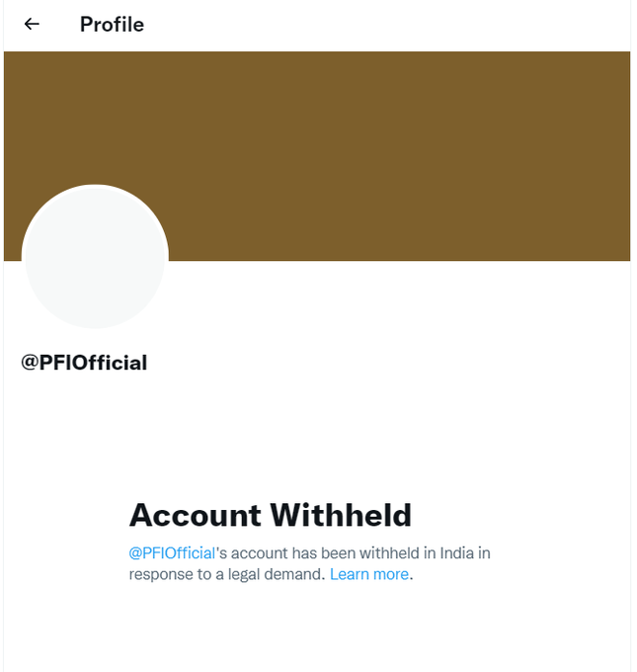Open the blue @PFIOfficial mention link
This screenshot has width=637, height=672.
point(172,553)
